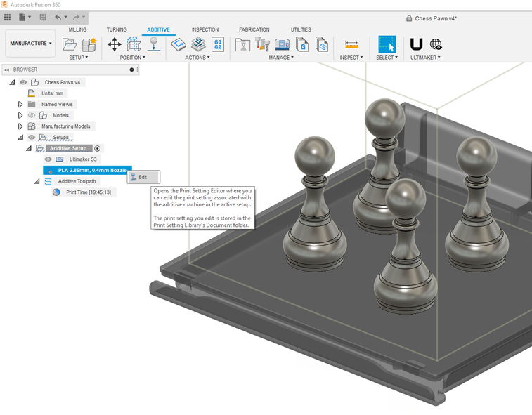Select the Additive Toolpath item
This screenshot has height=415, width=532.
pyautogui.click(x=77, y=181)
